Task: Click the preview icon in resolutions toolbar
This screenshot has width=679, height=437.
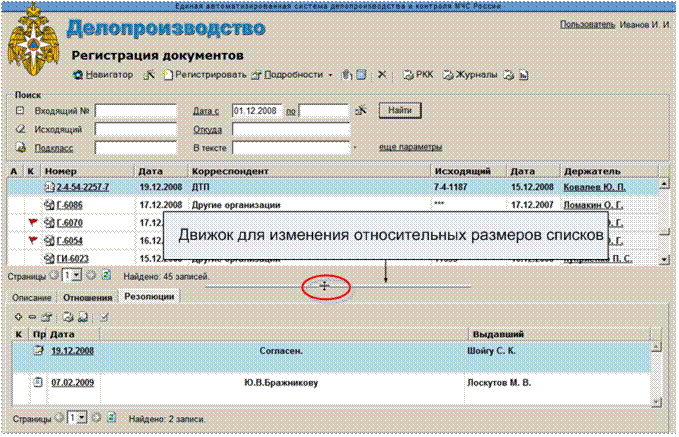Action: pyautogui.click(x=83, y=317)
